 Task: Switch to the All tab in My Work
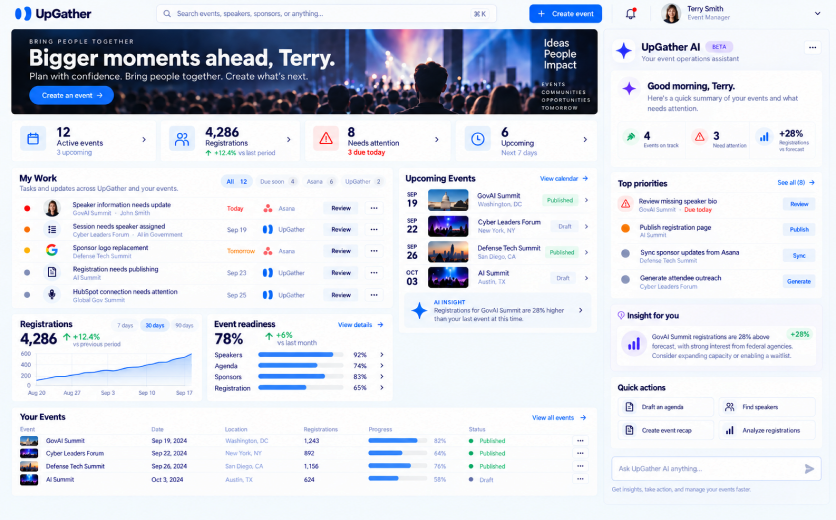coord(237,182)
